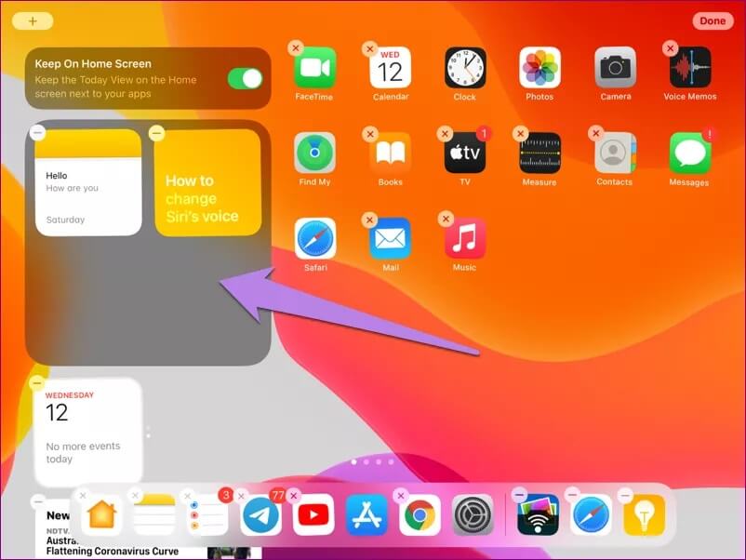Delete the TV app with its X badge

[445, 134]
